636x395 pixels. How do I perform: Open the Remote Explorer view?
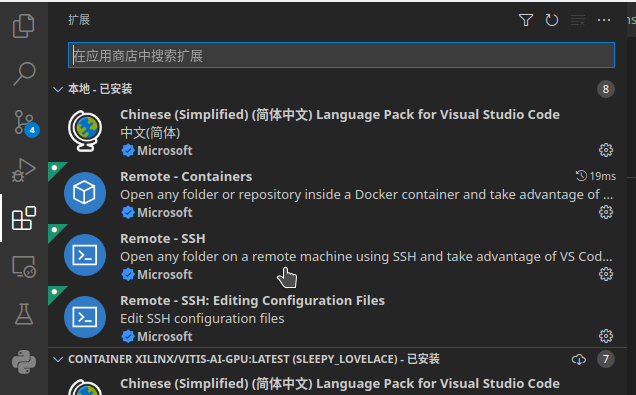[x=24, y=266]
